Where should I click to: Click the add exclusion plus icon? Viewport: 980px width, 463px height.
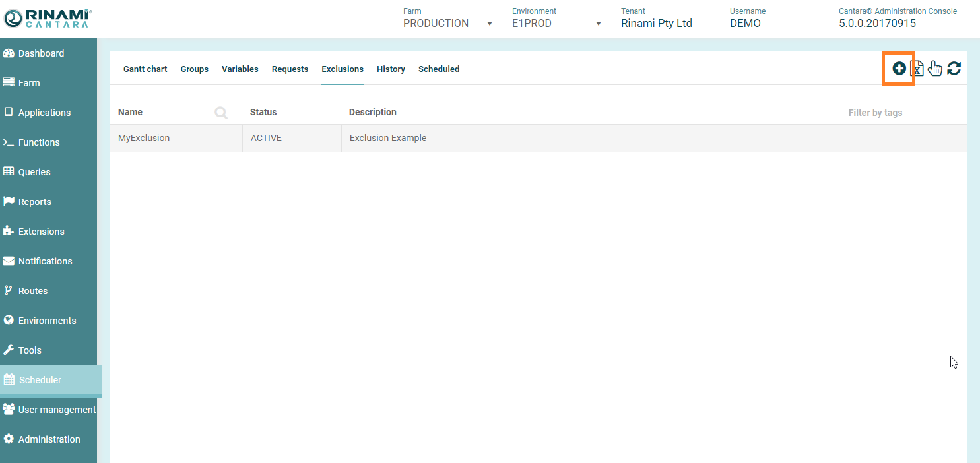coord(899,68)
